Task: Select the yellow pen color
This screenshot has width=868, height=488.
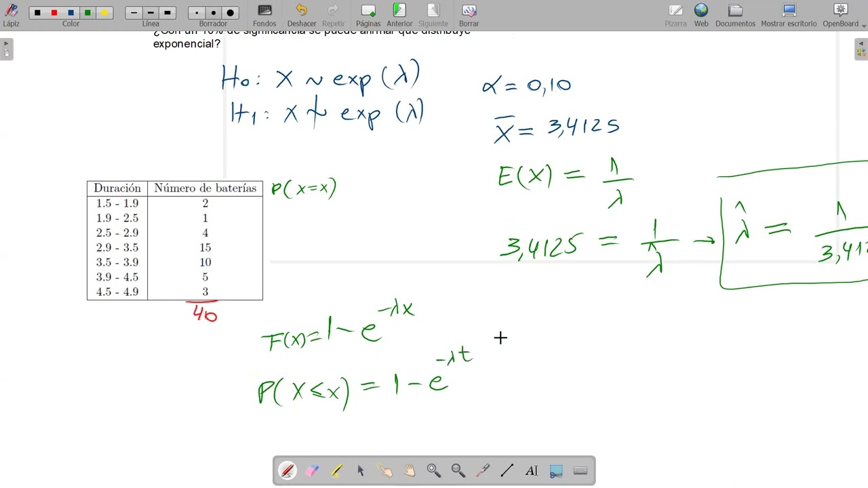Action: point(104,13)
